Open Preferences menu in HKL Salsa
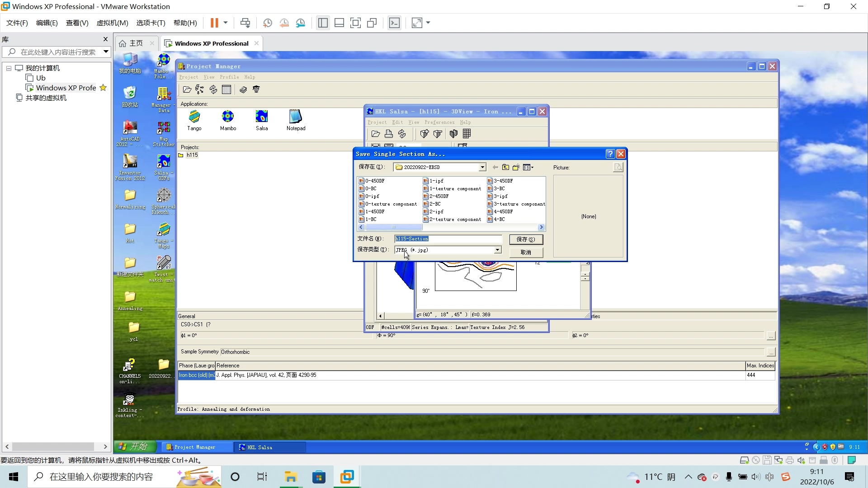Image resolution: width=868 pixels, height=488 pixels. pos(439,122)
